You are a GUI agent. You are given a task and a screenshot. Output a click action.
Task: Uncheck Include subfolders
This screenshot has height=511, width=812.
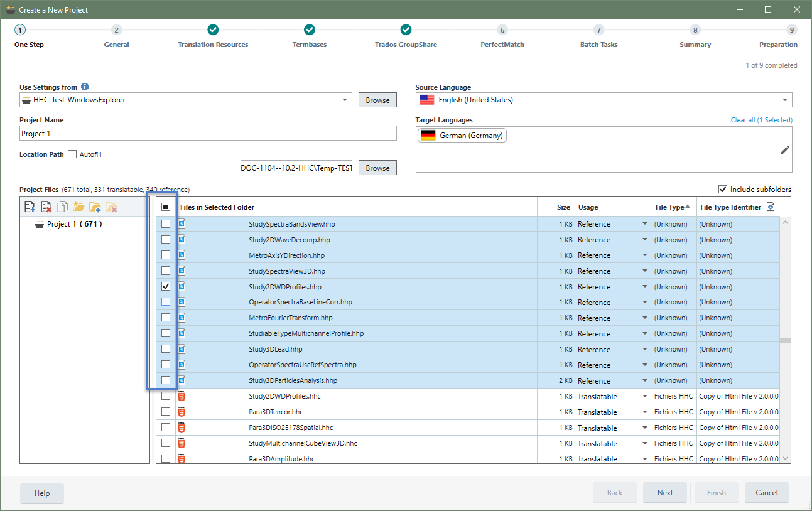click(723, 190)
